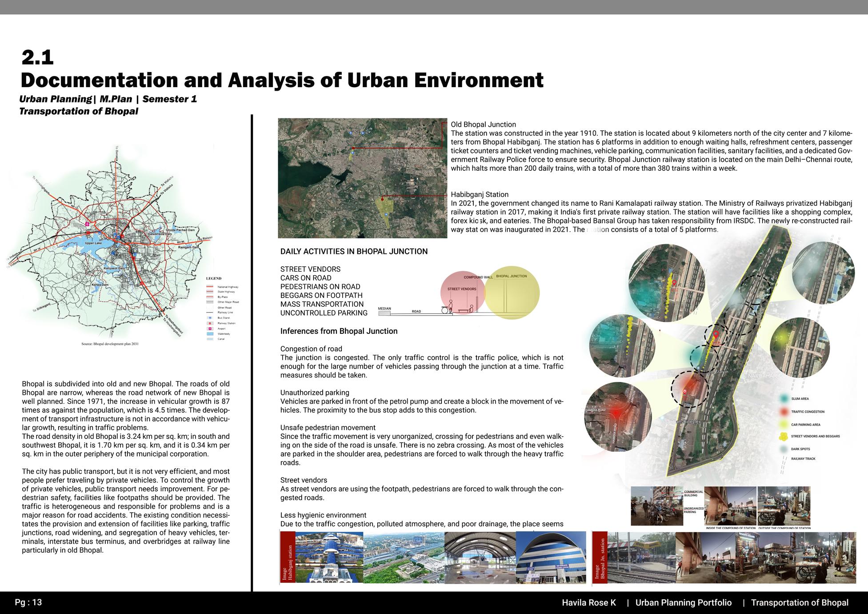868x614 pixels.
Task: Click the red Traffic Congestion legend swatch
Action: (784, 412)
